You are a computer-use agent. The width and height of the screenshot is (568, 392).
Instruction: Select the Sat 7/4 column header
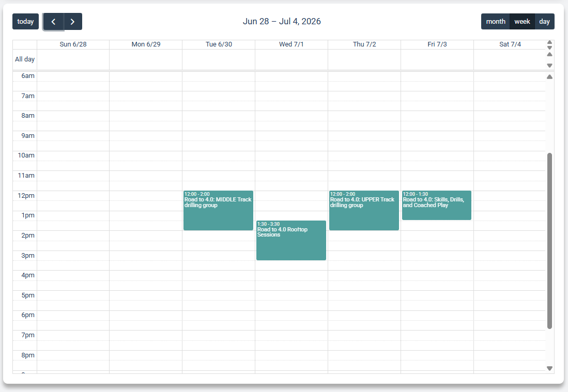pyautogui.click(x=510, y=44)
